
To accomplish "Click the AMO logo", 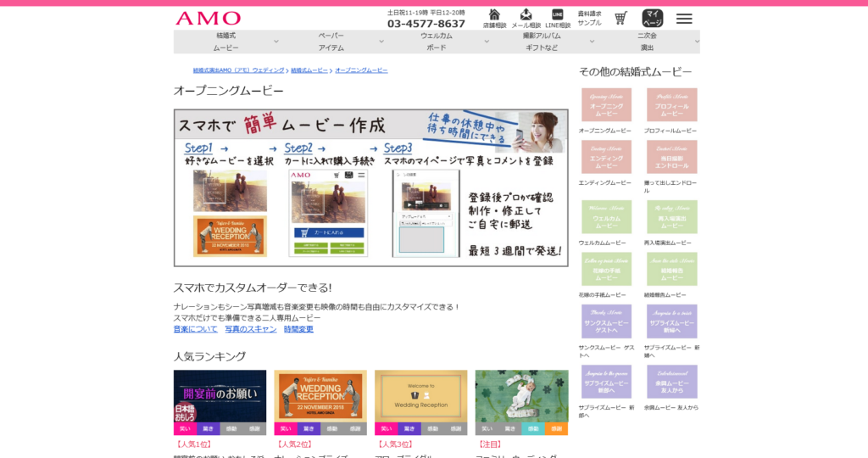I will (x=208, y=18).
